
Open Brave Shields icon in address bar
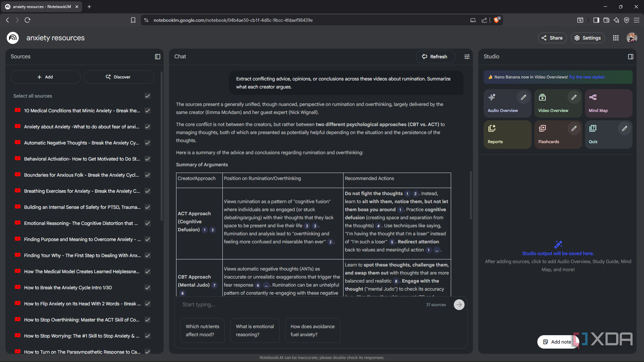pos(497,20)
